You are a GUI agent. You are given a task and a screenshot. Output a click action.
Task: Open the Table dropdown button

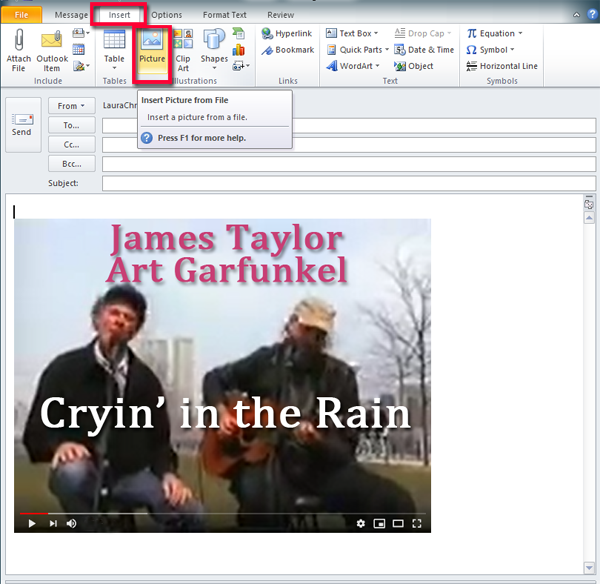point(114,50)
